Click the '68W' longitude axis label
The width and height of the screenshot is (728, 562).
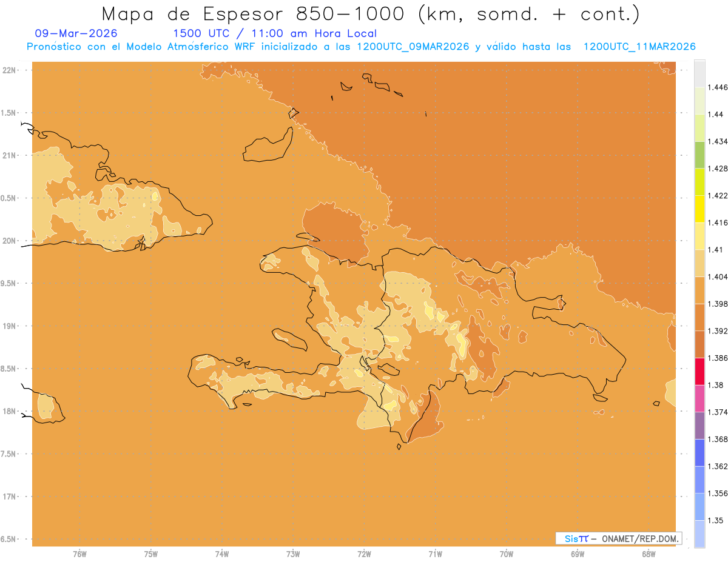point(649,554)
